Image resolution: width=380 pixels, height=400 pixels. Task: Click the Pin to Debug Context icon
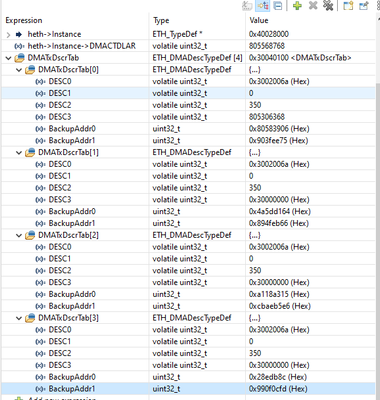coord(364,6)
